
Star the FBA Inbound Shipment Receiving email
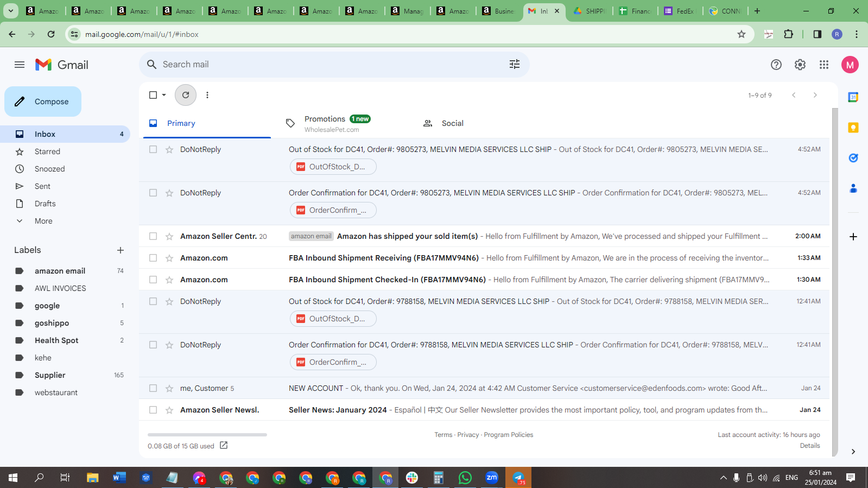tap(169, 258)
